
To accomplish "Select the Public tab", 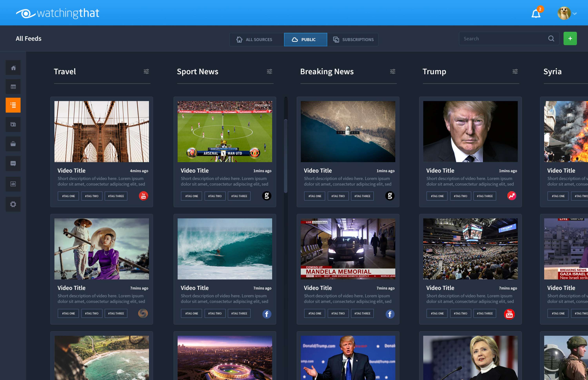I will (305, 39).
